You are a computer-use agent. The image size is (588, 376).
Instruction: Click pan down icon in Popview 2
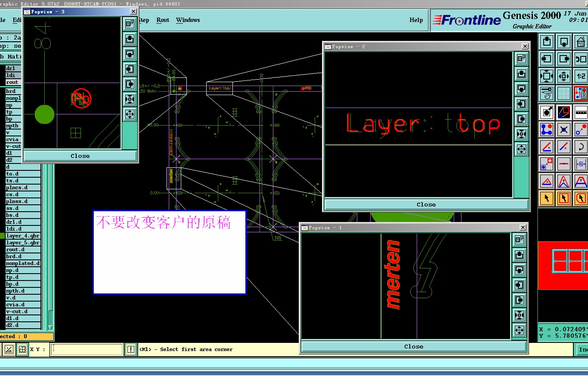pyautogui.click(x=521, y=89)
